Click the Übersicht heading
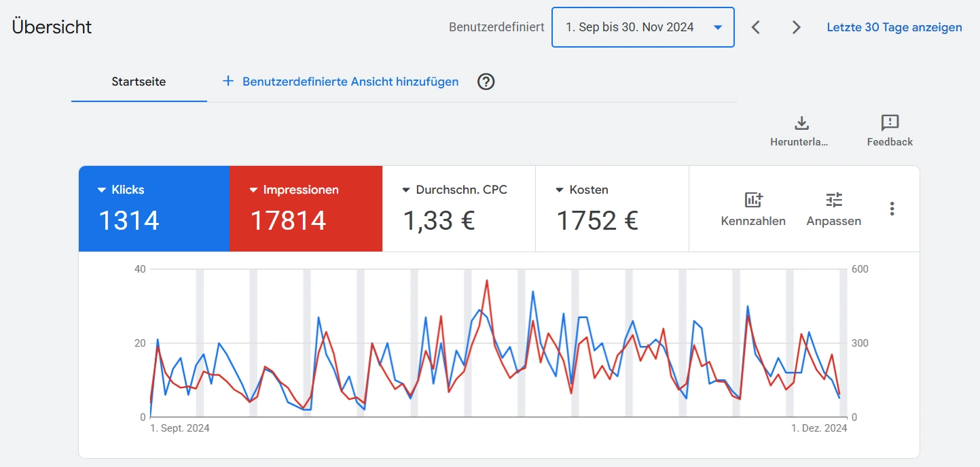 51,27
